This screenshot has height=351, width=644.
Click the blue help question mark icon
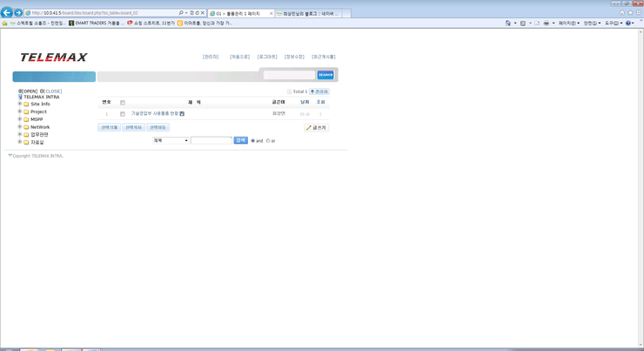[628, 24]
